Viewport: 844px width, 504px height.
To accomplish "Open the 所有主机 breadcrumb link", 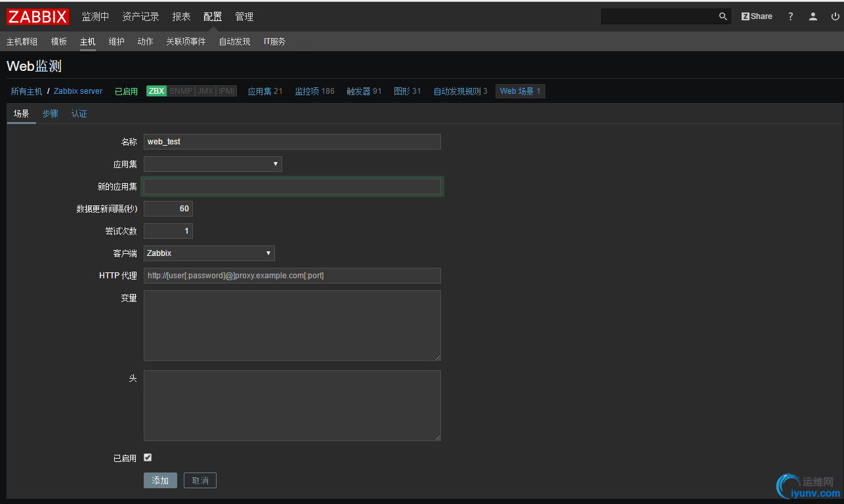I will (26, 91).
